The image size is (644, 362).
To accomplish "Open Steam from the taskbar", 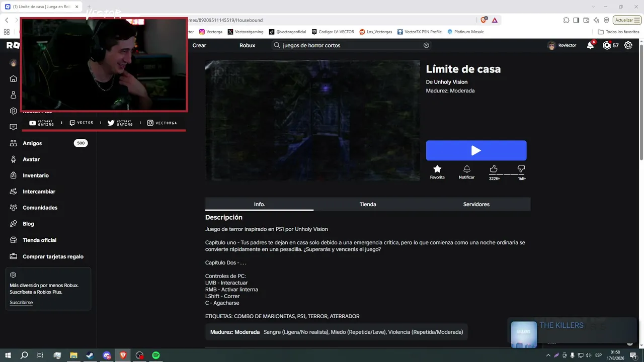I will coord(90,355).
